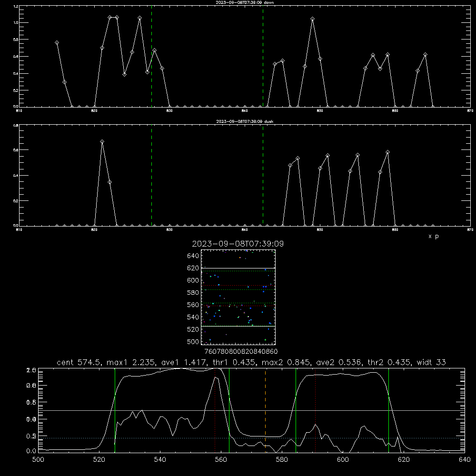Click "ave2 0.536" in the header line
This screenshot has height=476, width=476.
(339, 362)
